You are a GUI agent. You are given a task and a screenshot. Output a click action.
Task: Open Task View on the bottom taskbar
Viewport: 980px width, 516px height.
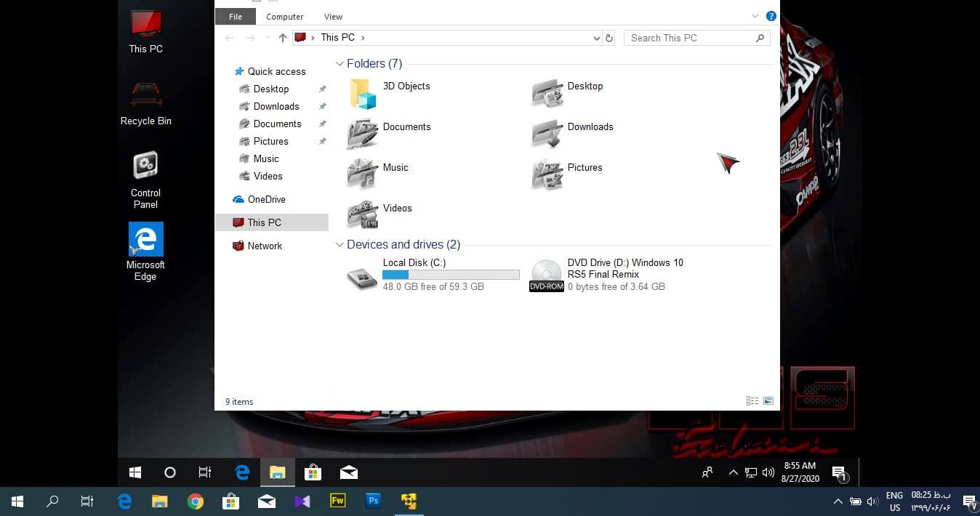click(87, 501)
